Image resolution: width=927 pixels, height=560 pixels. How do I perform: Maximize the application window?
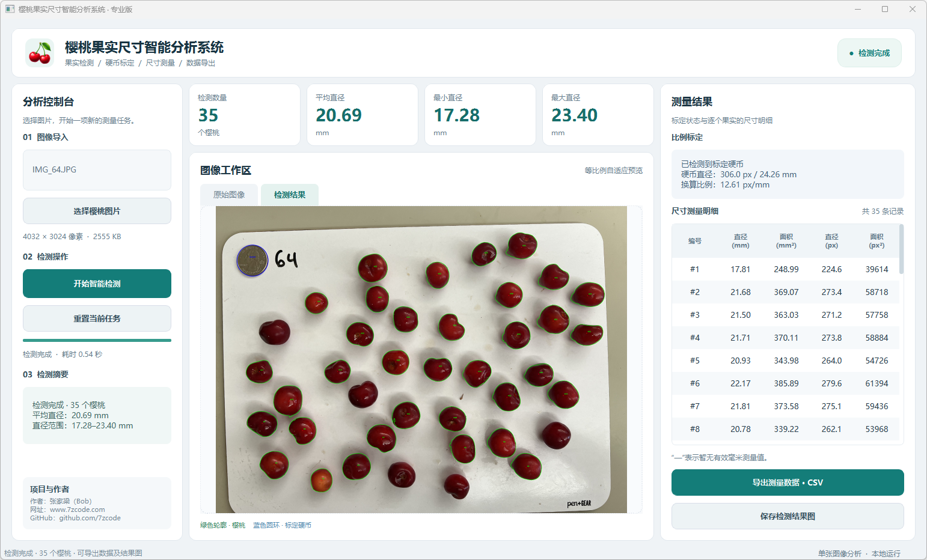tap(885, 9)
